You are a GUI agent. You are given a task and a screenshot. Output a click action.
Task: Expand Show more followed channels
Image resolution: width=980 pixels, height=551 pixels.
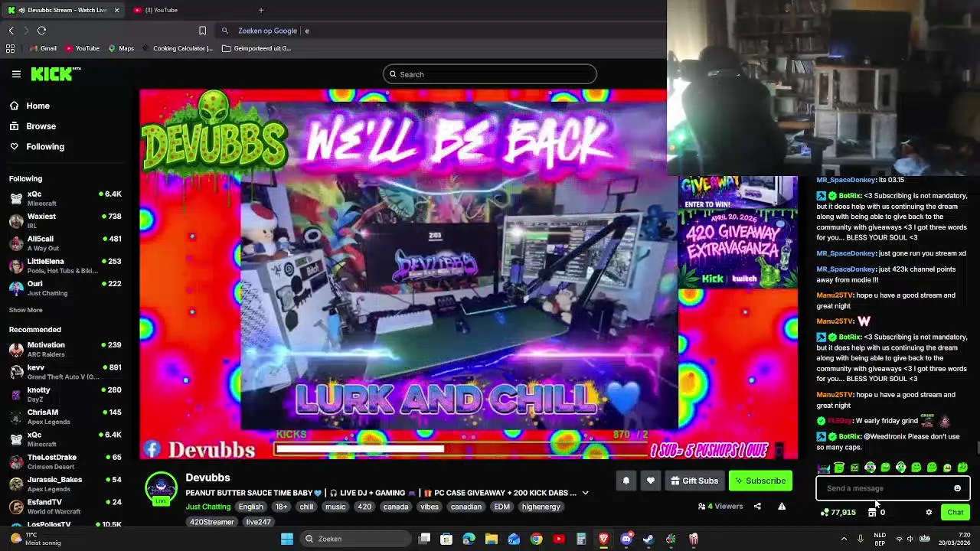[25, 310]
